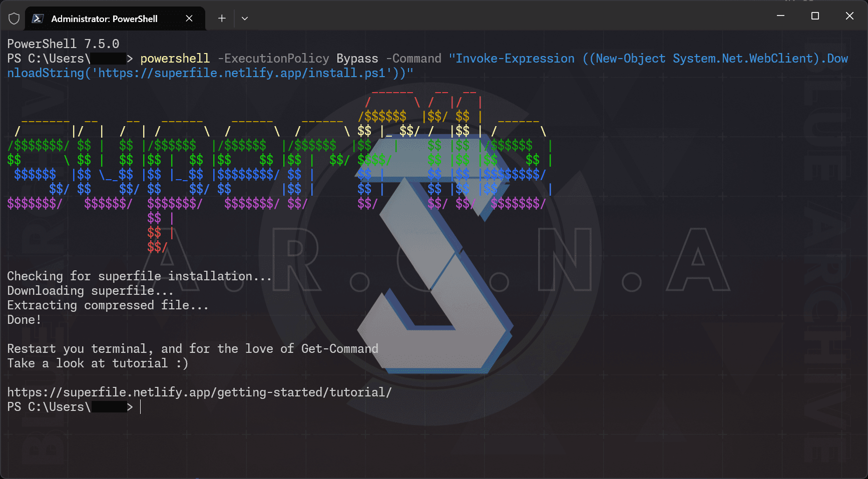Close the terminal window
Image resolution: width=868 pixels, height=479 pixels.
[849, 16]
